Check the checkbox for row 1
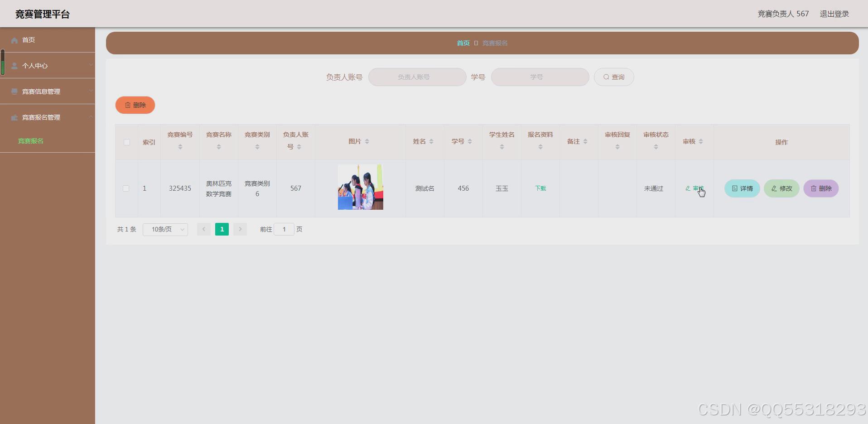This screenshot has width=868, height=424. pyautogui.click(x=127, y=188)
